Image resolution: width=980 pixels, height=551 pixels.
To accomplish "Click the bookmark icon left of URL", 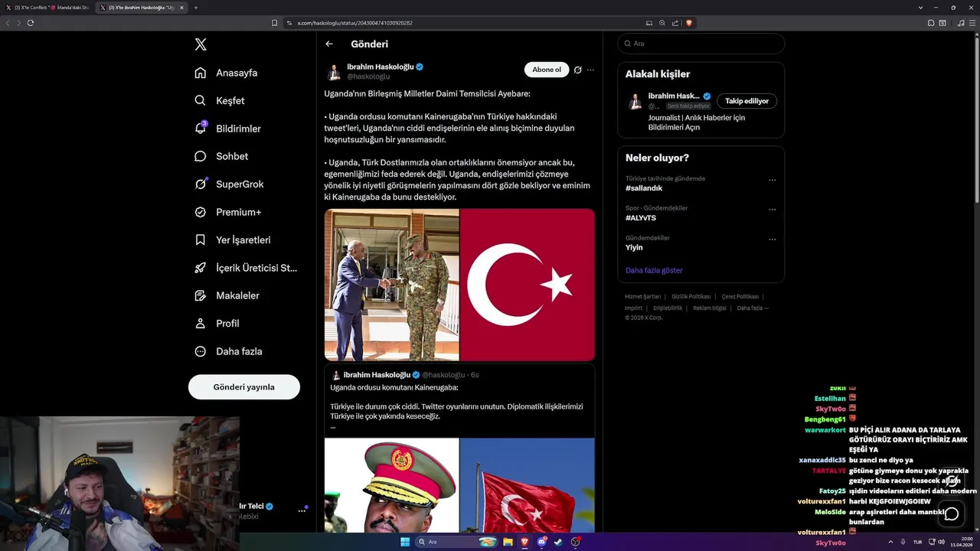I will (x=274, y=23).
